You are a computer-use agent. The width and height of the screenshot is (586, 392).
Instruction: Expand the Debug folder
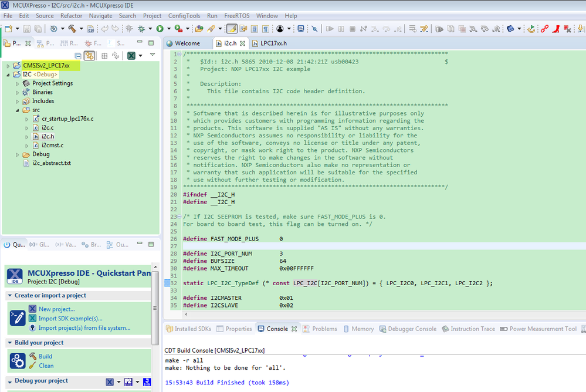[x=17, y=154]
